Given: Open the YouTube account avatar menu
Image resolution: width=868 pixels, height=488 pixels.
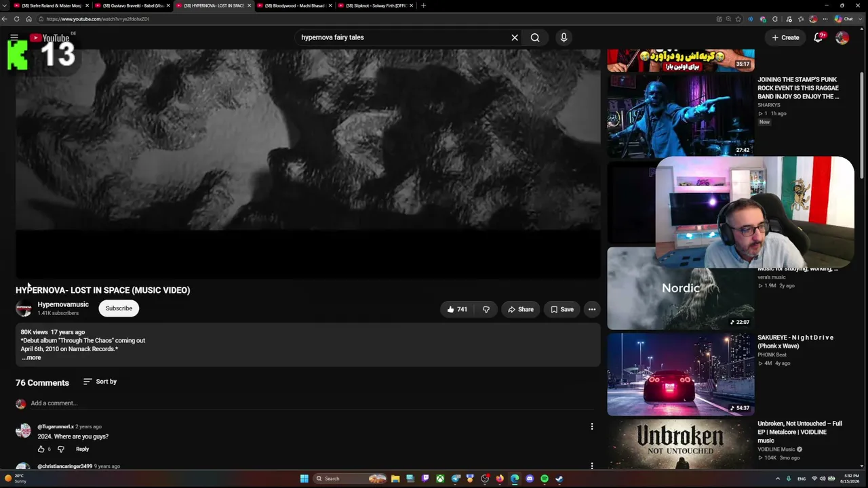Looking at the screenshot, I should 842,37.
